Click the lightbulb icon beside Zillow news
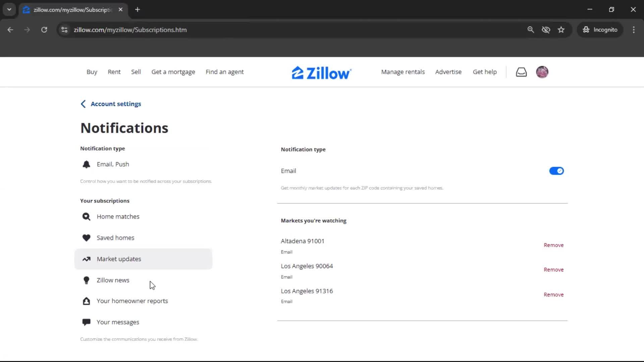Screen dimensions: 644x362 (x=86, y=280)
